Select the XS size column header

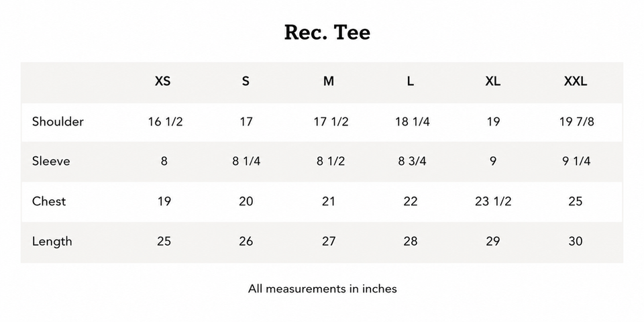coord(162,81)
